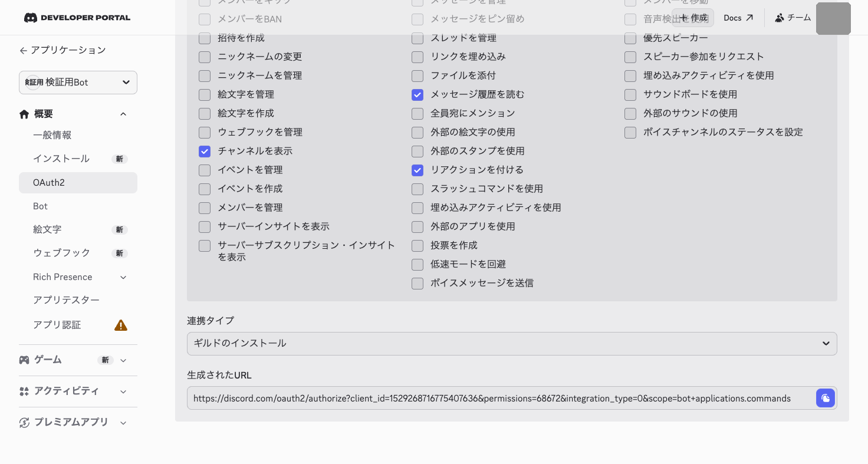Go back to アプリケーション list

click(x=63, y=51)
